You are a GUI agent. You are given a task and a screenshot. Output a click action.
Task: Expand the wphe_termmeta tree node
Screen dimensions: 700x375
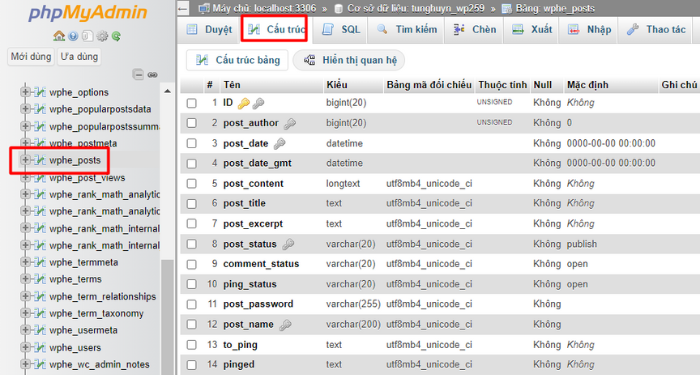click(25, 262)
